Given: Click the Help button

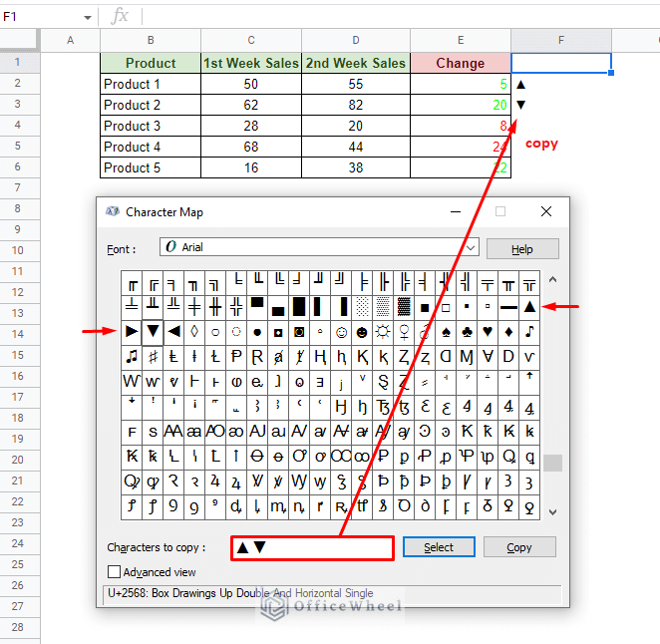Looking at the screenshot, I should tap(522, 249).
